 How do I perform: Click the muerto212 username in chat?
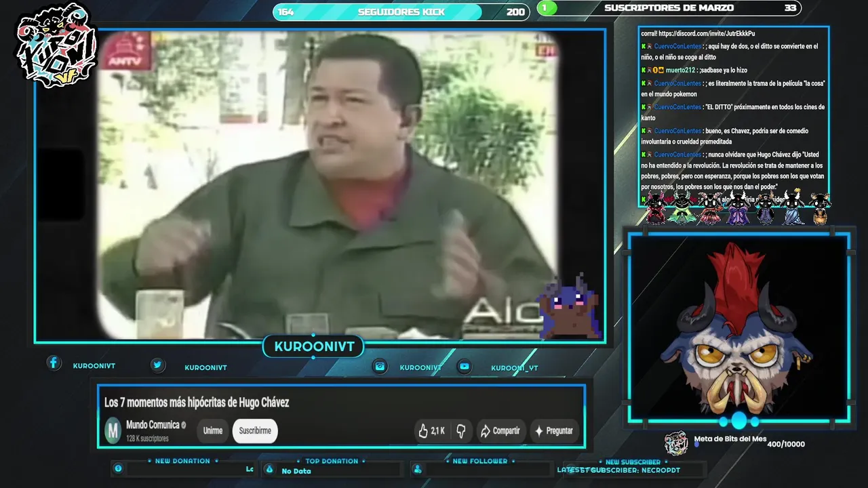pyautogui.click(x=680, y=70)
